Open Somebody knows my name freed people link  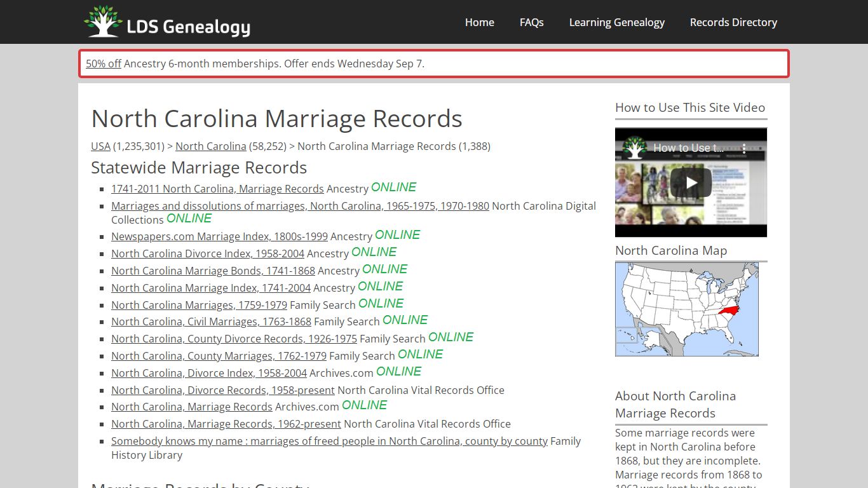coord(329,441)
